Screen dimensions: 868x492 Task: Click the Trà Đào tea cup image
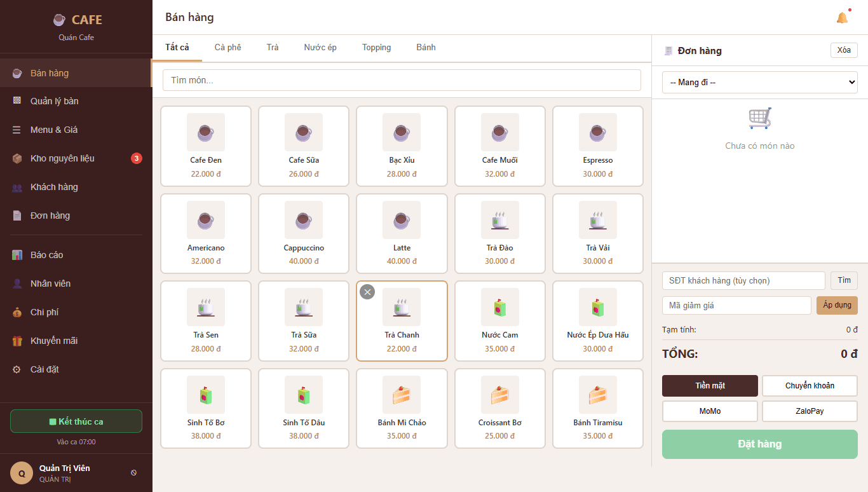point(500,220)
